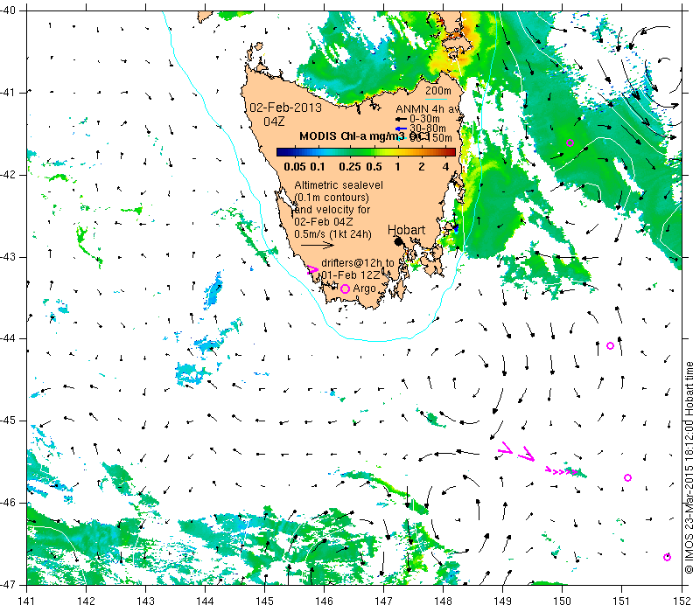
Task: Click the latitude axis label '-40'
Action: [8, 10]
